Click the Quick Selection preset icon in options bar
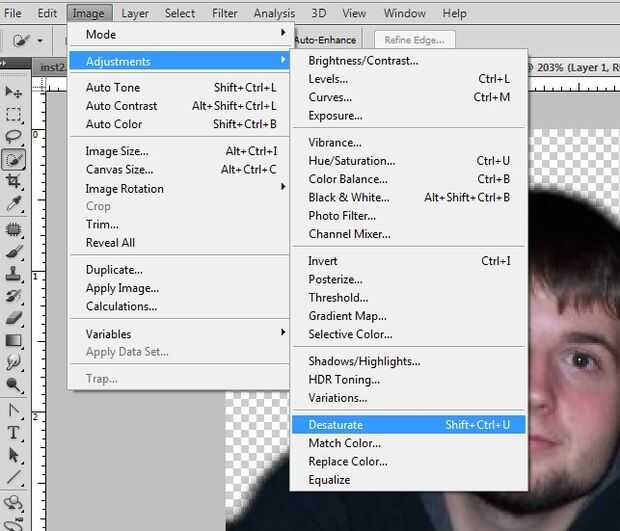620x531 pixels. tap(21, 40)
